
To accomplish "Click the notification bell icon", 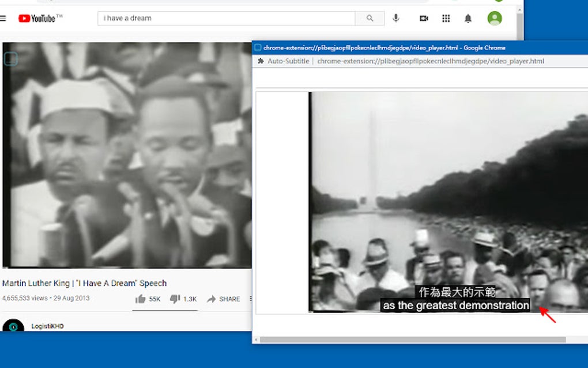I will click(468, 18).
